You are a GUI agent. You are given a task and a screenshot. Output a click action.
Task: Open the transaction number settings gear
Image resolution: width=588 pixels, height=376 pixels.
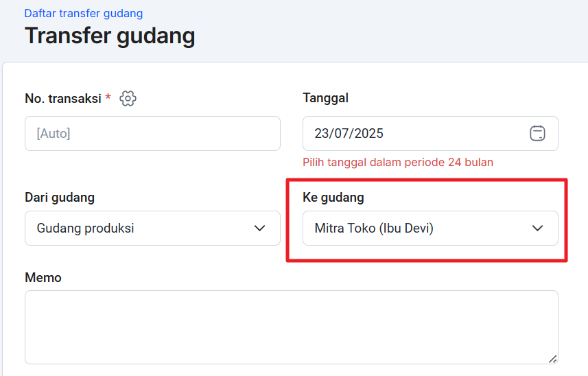click(128, 99)
